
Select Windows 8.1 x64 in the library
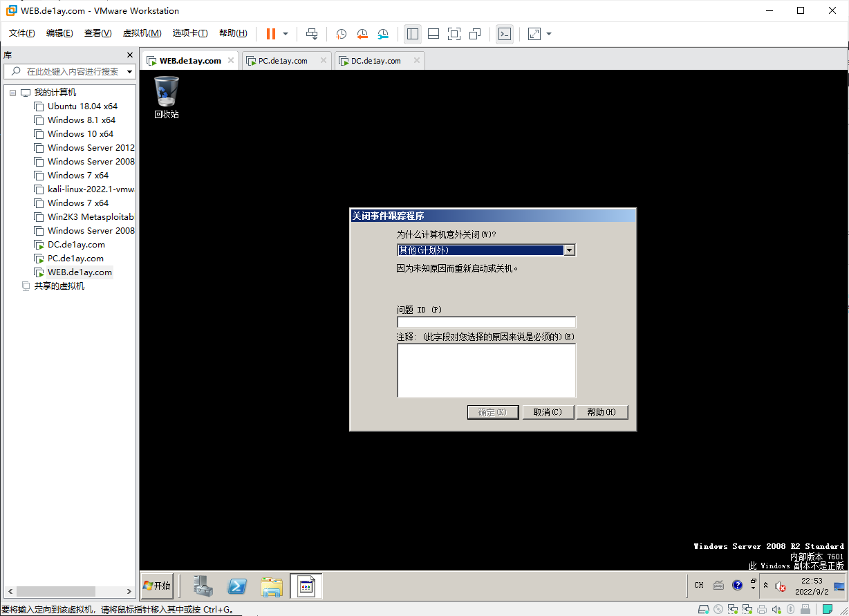81,120
